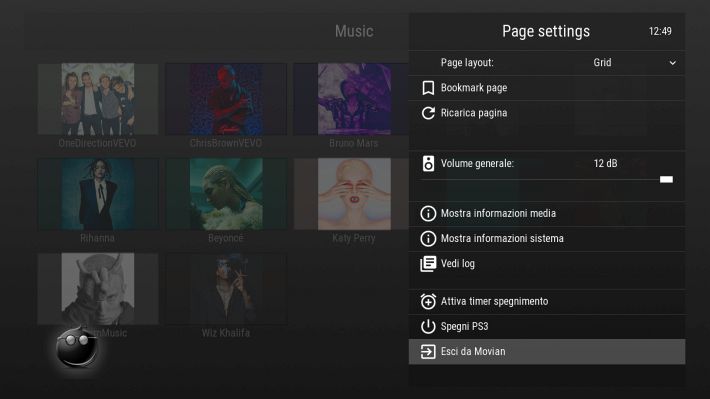The image size is (710, 399).
Task: Open the OneDirectionVEVO thumbnail
Action: pyautogui.click(x=98, y=99)
